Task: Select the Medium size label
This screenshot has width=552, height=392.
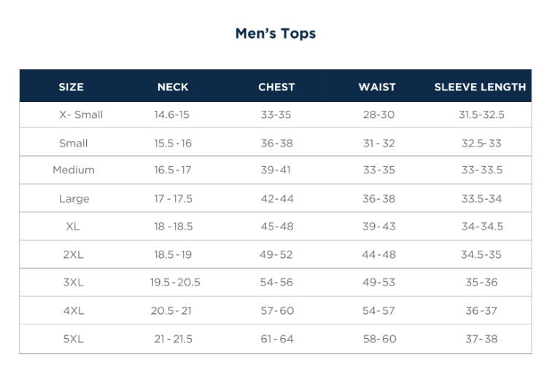Action: tap(74, 170)
